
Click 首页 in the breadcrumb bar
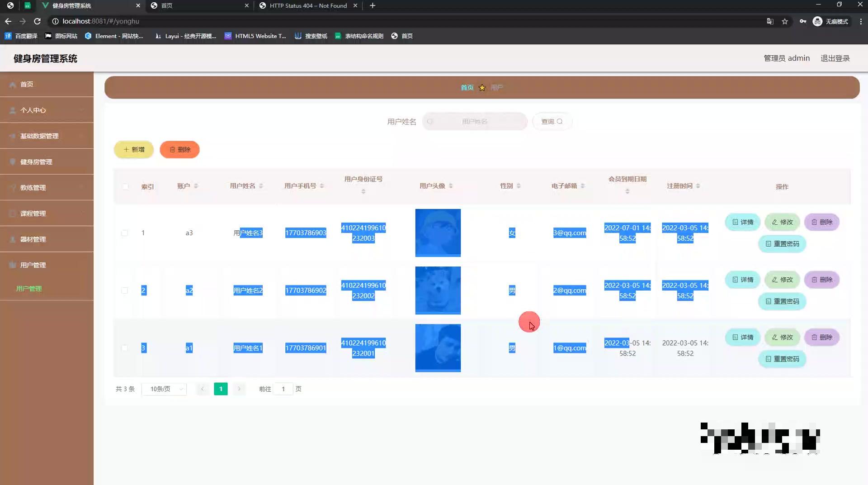467,87
